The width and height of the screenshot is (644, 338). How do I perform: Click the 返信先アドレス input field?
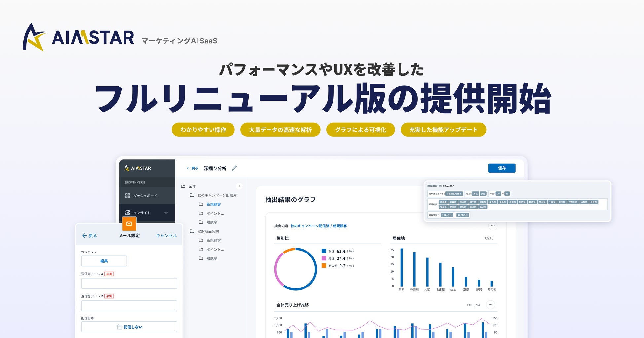(x=129, y=306)
